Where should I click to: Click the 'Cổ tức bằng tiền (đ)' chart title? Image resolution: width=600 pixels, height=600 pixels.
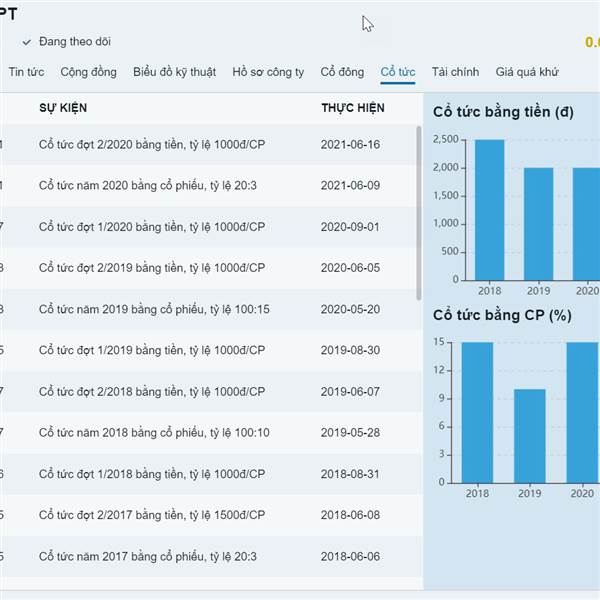point(503,112)
